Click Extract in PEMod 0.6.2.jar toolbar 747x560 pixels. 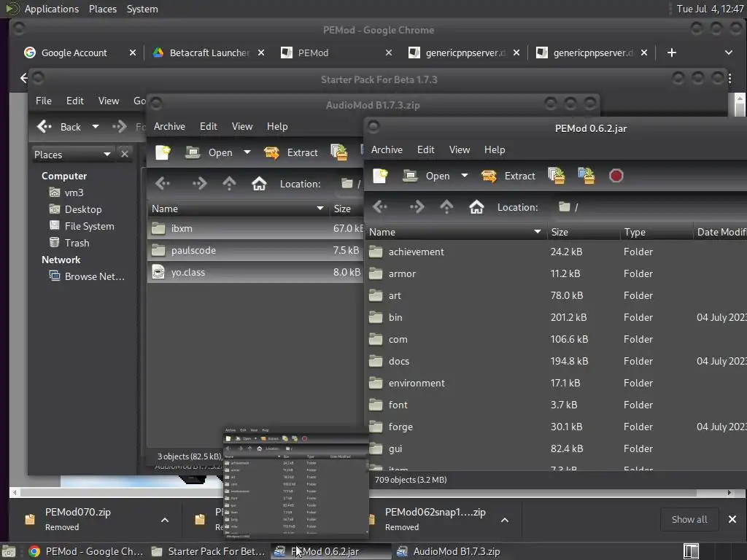click(508, 176)
